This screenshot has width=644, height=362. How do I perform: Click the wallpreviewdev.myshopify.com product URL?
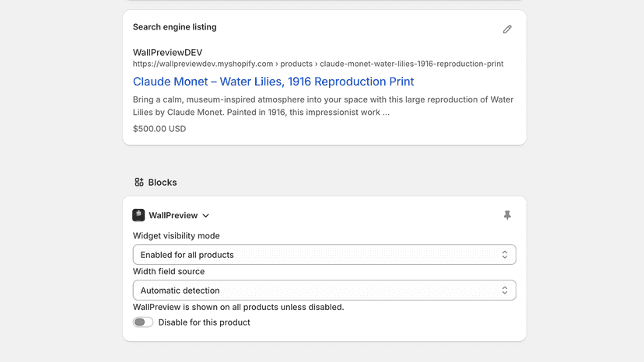point(318,64)
